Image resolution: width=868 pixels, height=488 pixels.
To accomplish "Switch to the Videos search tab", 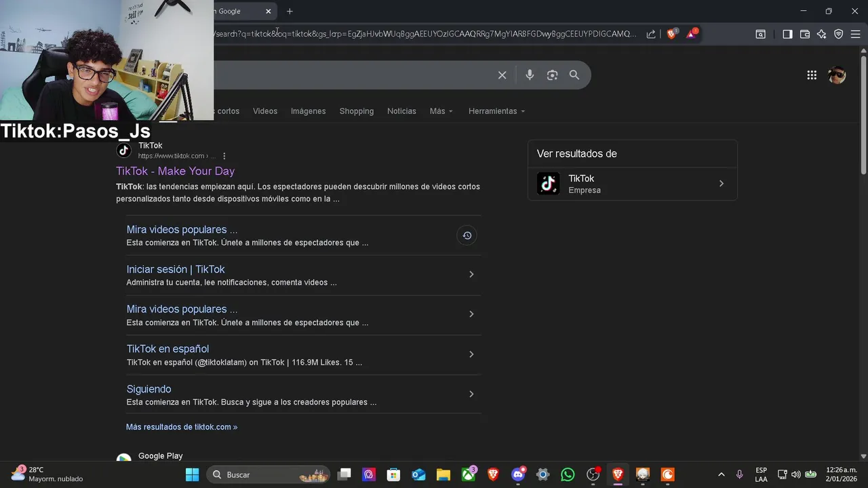I will pos(265,111).
